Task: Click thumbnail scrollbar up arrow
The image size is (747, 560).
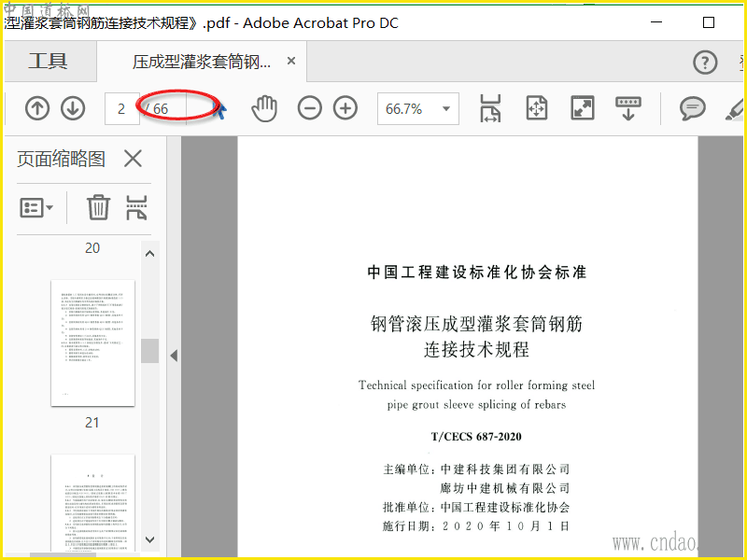Action: click(x=149, y=253)
